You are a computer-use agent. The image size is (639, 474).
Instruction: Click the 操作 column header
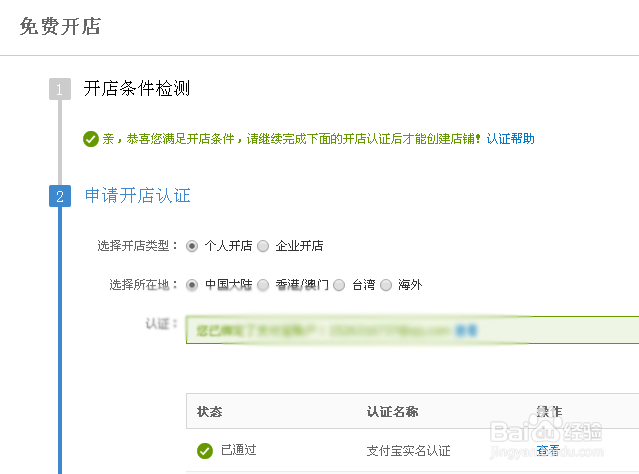point(549,412)
